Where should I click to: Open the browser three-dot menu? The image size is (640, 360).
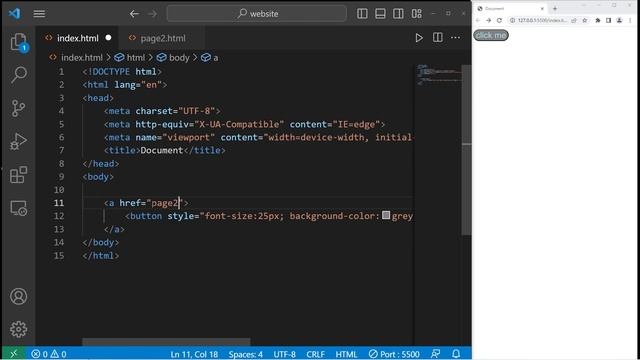click(x=630, y=20)
